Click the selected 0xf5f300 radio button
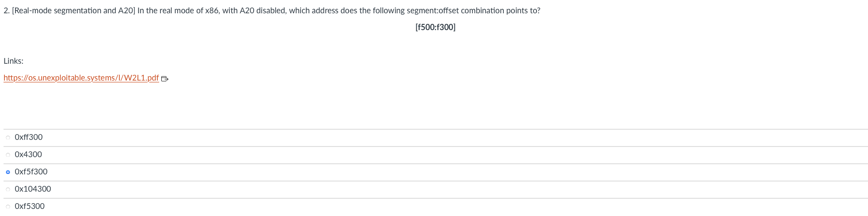The width and height of the screenshot is (868, 216). pyautogui.click(x=8, y=172)
